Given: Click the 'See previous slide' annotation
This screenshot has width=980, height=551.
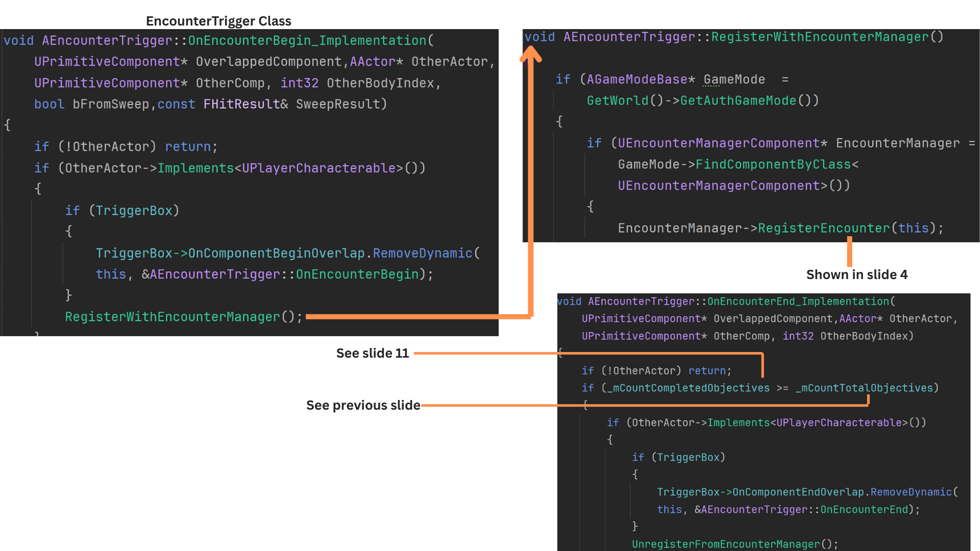Looking at the screenshot, I should coord(363,405).
